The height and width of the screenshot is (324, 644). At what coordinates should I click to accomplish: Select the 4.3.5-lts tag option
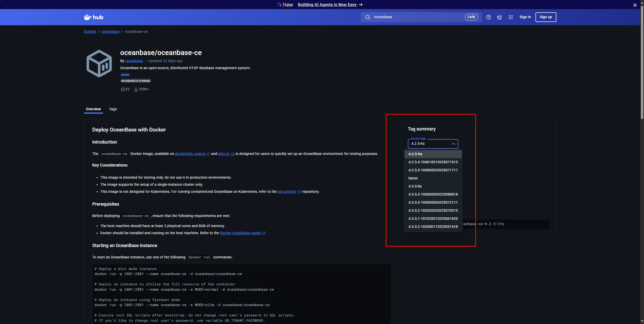pyautogui.click(x=433, y=186)
